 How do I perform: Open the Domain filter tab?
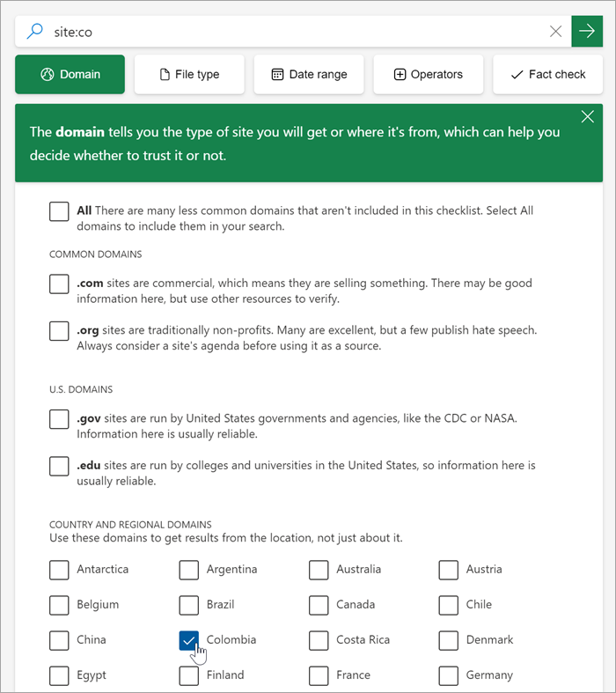(x=70, y=75)
